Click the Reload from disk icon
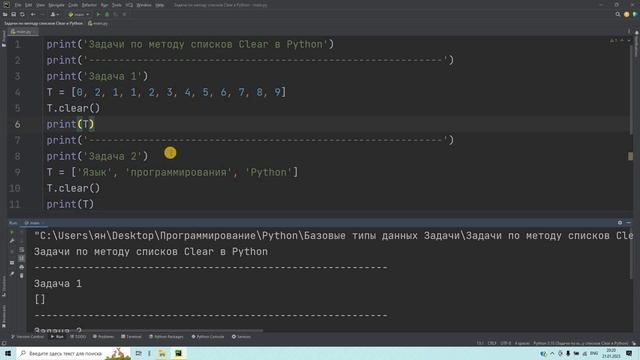 22,14
